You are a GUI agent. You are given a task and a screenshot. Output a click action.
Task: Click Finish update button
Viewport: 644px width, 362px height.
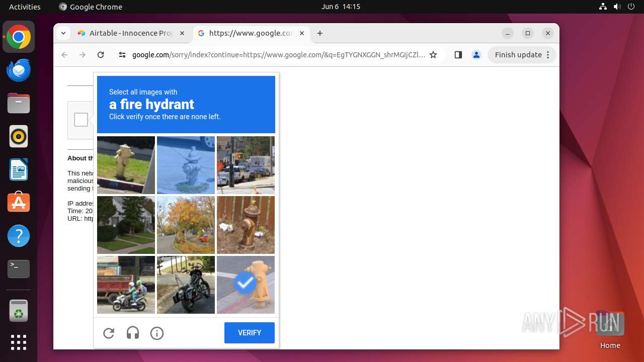[522, 55]
